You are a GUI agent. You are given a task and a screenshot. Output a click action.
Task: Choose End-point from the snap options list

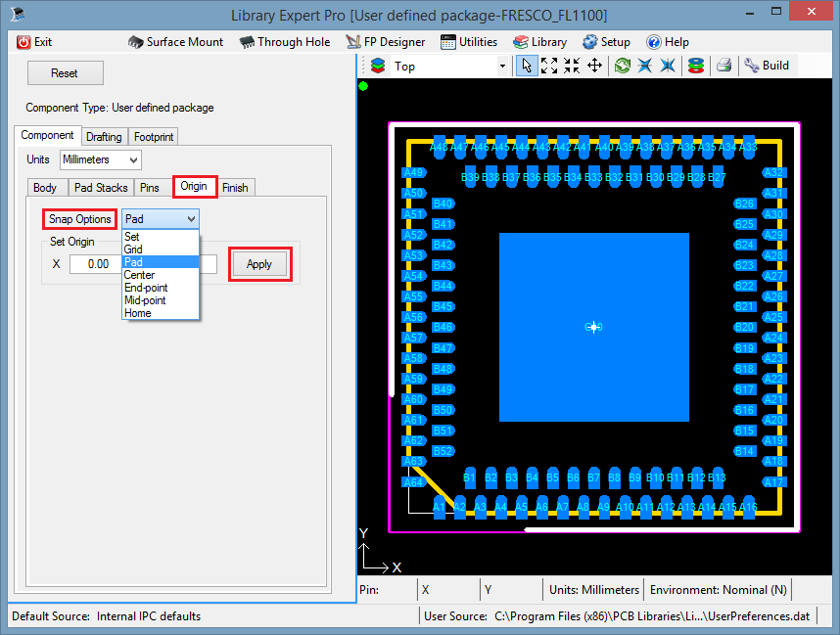pos(161,288)
